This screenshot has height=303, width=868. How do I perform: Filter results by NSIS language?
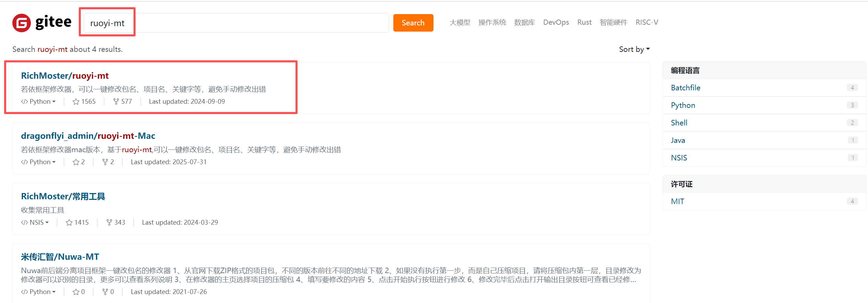point(764,158)
